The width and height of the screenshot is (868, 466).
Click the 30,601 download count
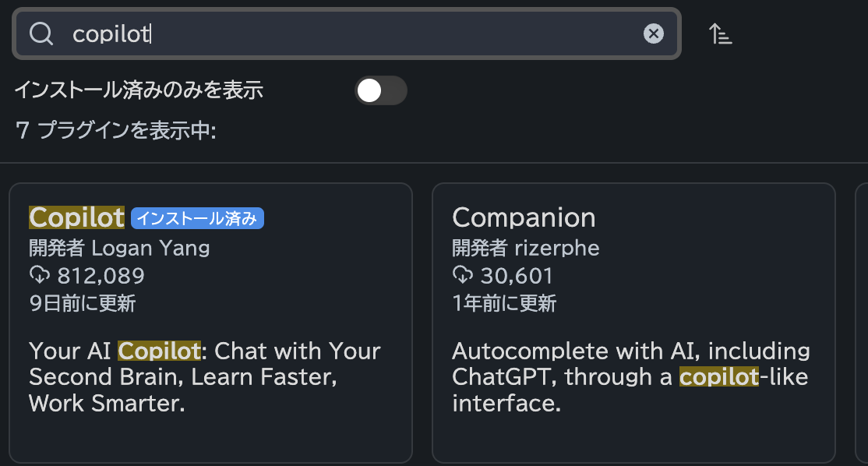click(517, 276)
